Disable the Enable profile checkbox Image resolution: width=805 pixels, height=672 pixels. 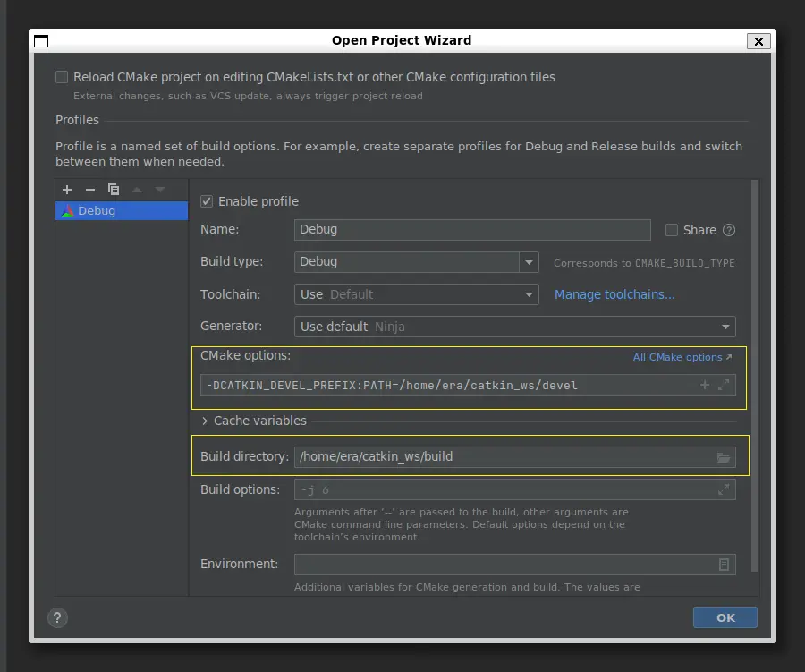point(207,201)
